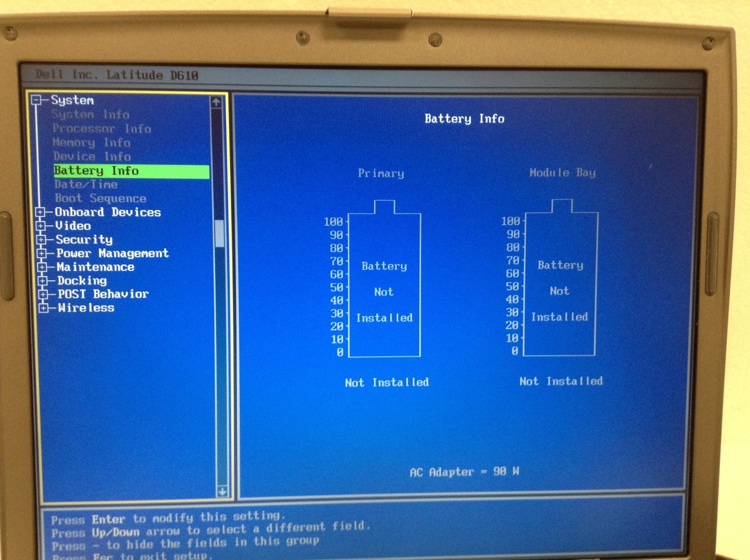Expand the Maintenance group
Viewport: 750px width, 560px height.
pyautogui.click(x=42, y=267)
